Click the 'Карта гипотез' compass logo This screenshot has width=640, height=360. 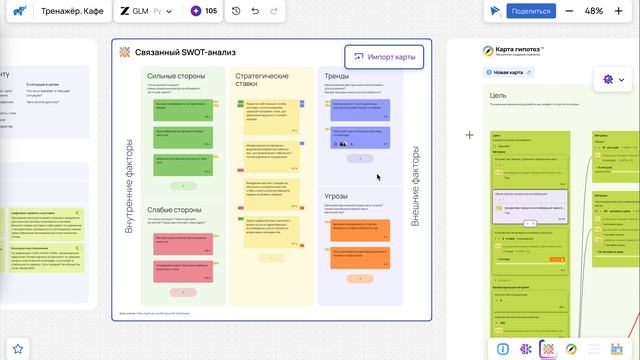[x=488, y=51]
